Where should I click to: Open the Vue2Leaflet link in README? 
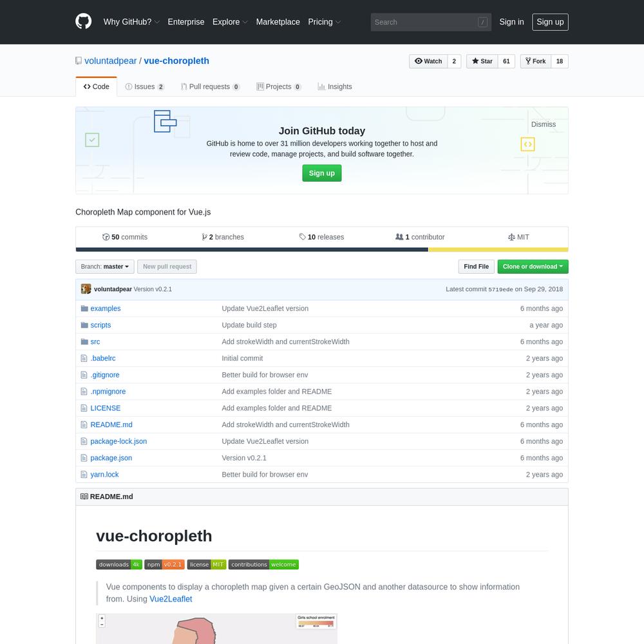171,599
